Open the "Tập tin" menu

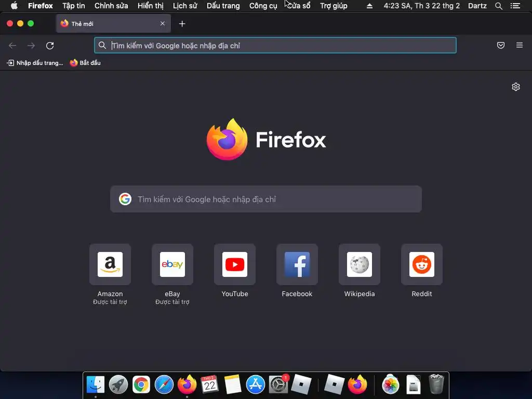tap(74, 6)
